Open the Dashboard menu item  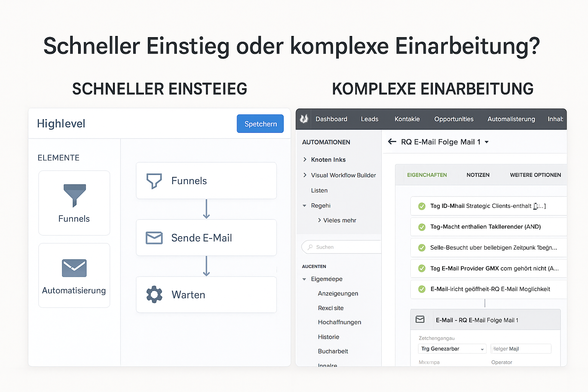point(331,119)
